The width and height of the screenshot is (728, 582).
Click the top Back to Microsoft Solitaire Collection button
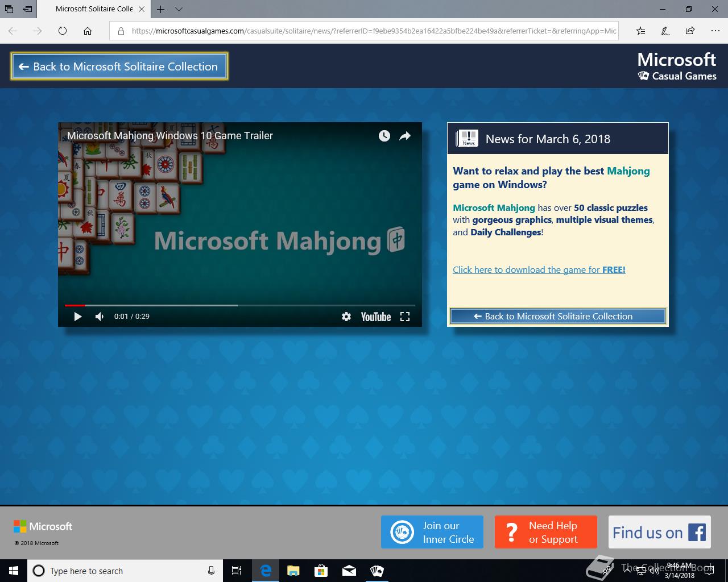[x=119, y=66]
